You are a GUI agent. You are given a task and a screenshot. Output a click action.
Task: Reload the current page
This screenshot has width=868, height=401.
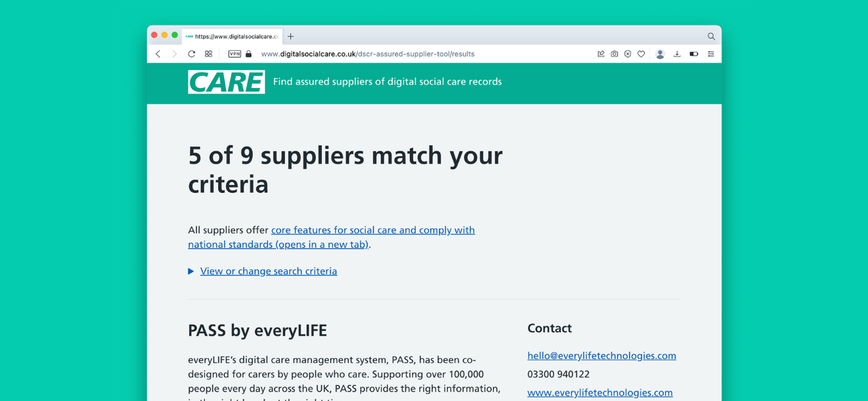click(191, 54)
